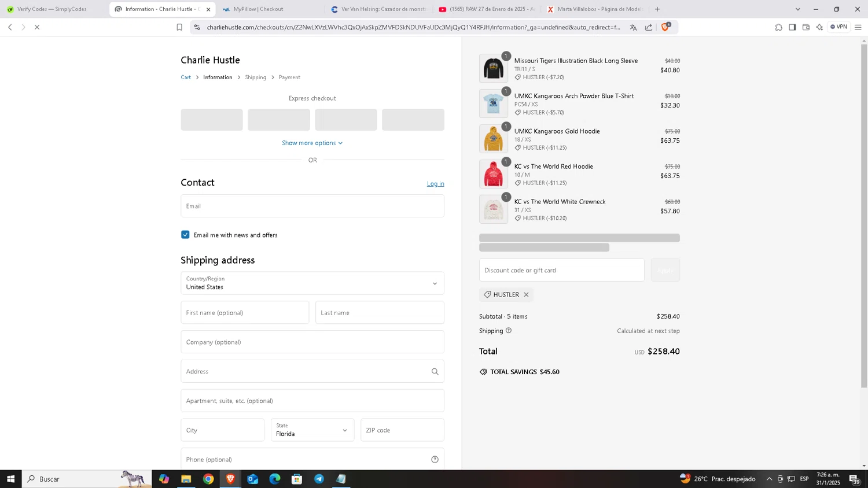868x488 pixels.
Task: Switch to Verify Codes SimplyCodes tab
Action: (x=53, y=9)
